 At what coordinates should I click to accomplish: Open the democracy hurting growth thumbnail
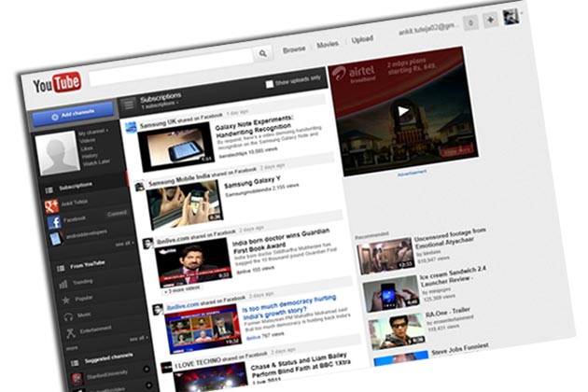203,329
